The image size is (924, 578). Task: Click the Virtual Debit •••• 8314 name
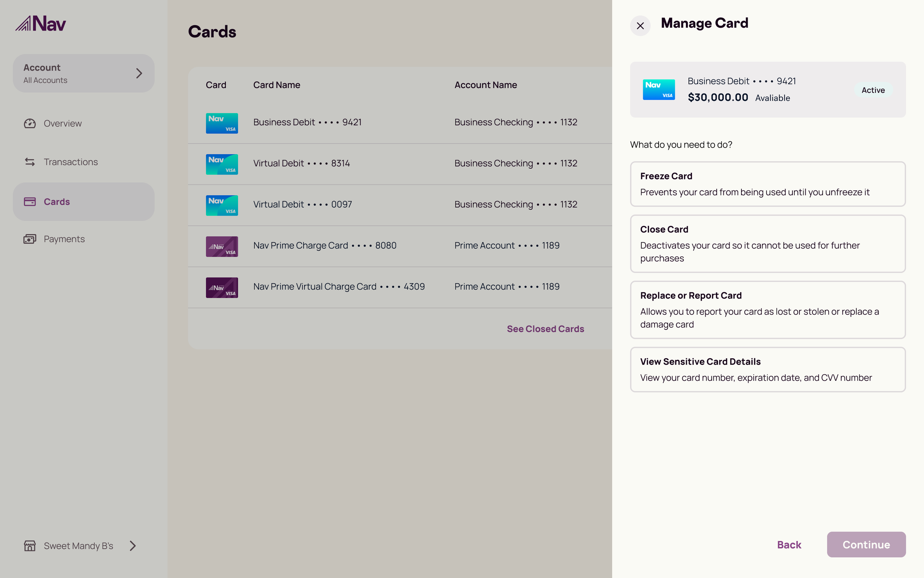(301, 163)
